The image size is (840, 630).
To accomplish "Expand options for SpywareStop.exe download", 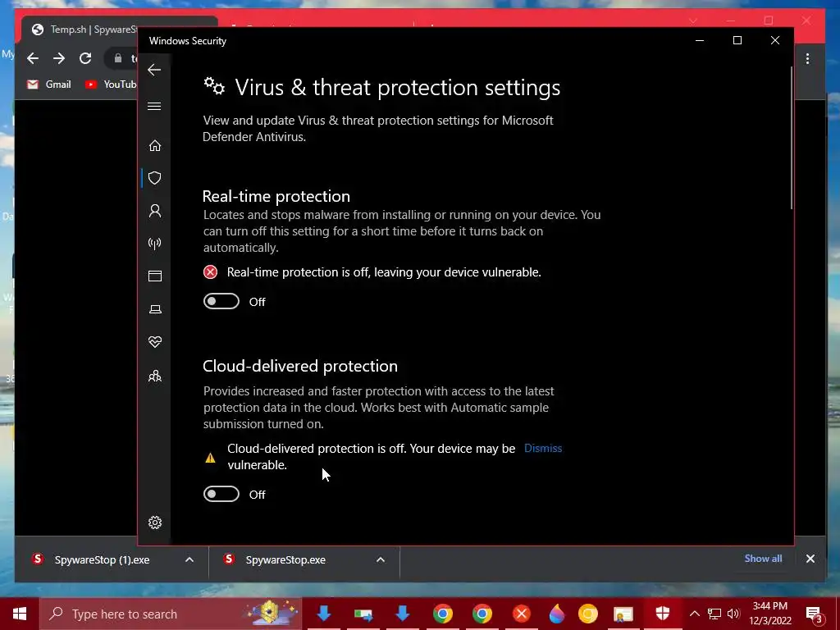I will (381, 559).
